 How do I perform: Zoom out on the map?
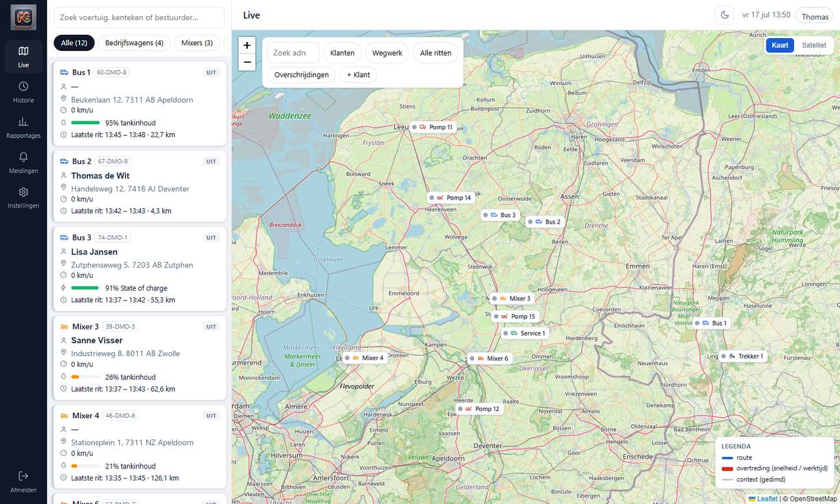click(247, 62)
